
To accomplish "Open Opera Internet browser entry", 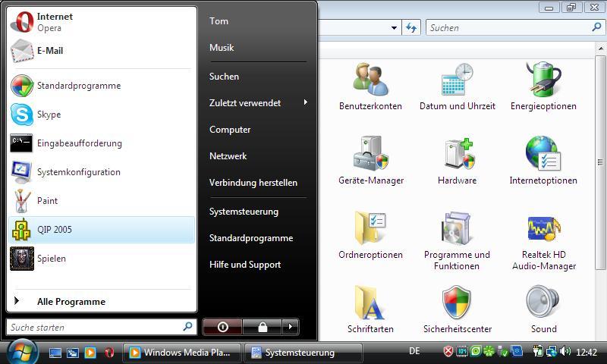I will [x=102, y=22].
